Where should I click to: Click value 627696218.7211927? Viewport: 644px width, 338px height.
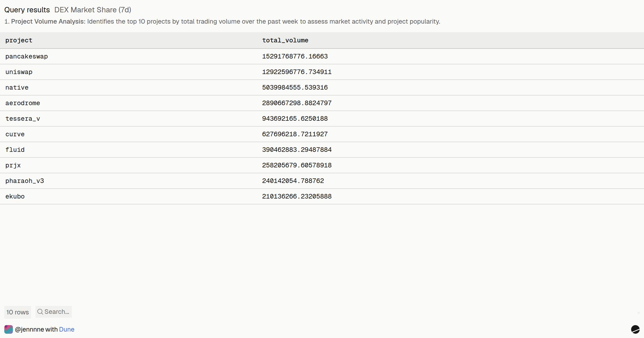pyautogui.click(x=295, y=134)
